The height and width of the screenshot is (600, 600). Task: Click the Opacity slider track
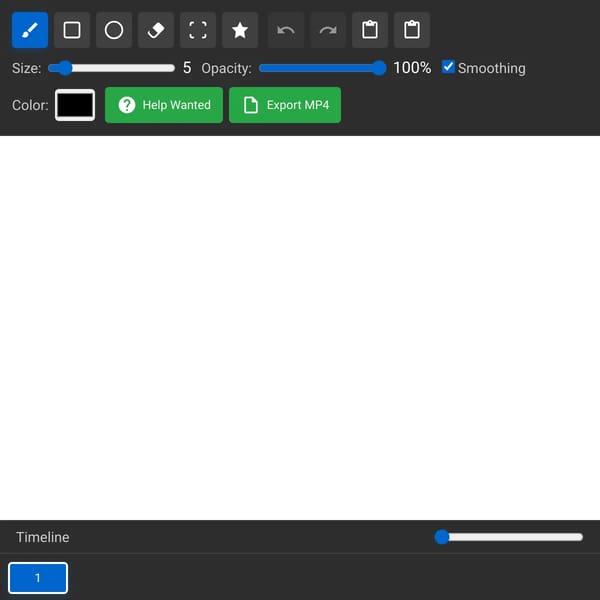323,68
